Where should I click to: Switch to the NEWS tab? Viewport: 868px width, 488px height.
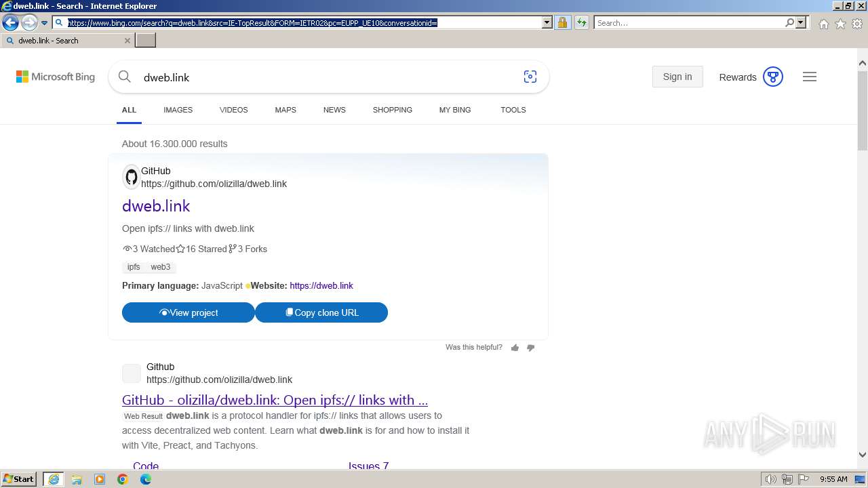click(x=334, y=110)
